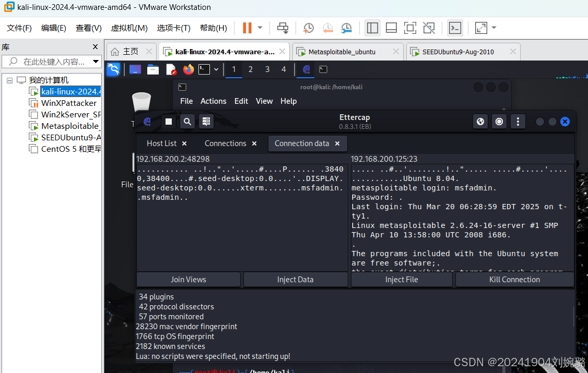The width and height of the screenshot is (588, 373).
Task: Open the Kali applications menu
Action: 113,69
